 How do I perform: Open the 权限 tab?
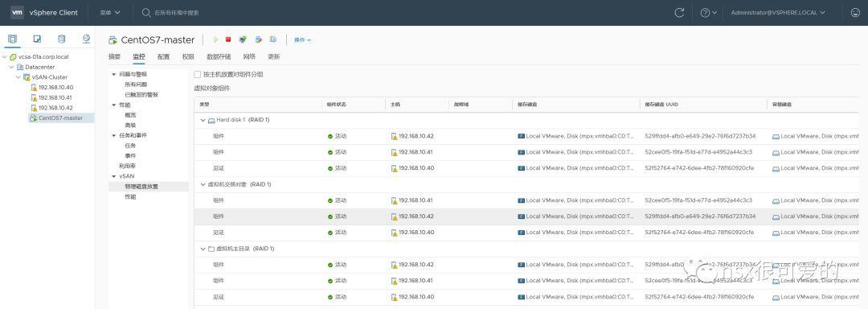[188, 56]
